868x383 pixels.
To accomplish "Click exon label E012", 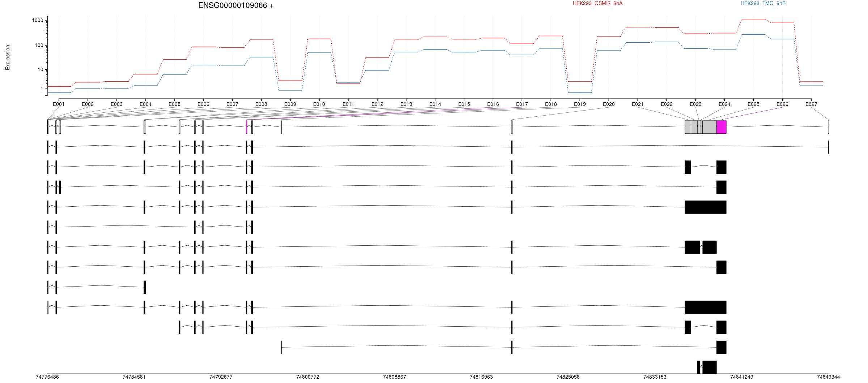I will tap(377, 104).
